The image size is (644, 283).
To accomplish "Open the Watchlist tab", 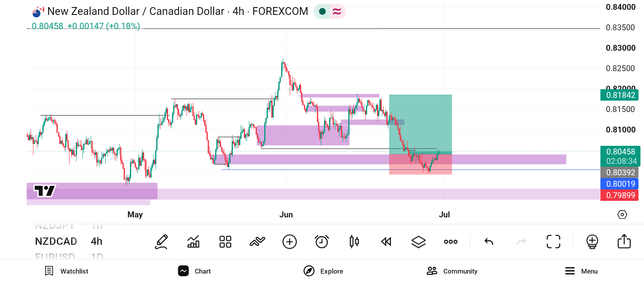I will (67, 271).
